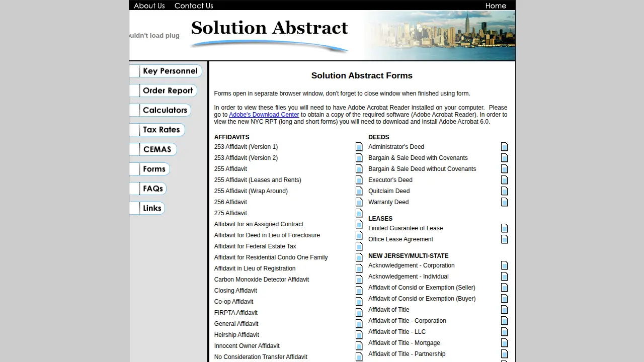
Task: Open the Affidavit for Federal Estate Tax document icon
Action: (359, 246)
